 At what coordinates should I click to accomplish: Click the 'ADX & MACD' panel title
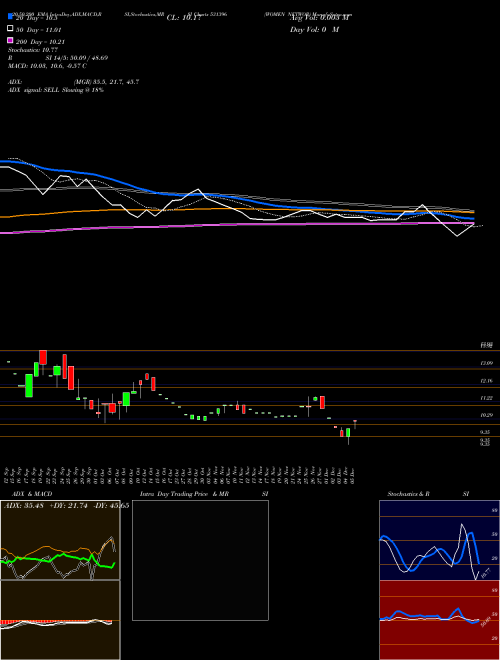coord(32,494)
